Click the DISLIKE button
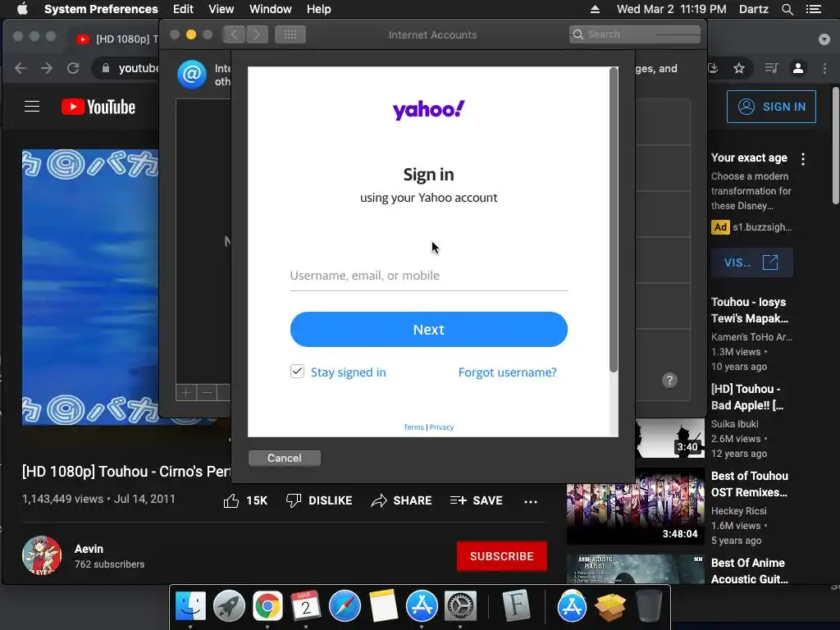Viewport: 840px width, 630px height. point(319,501)
